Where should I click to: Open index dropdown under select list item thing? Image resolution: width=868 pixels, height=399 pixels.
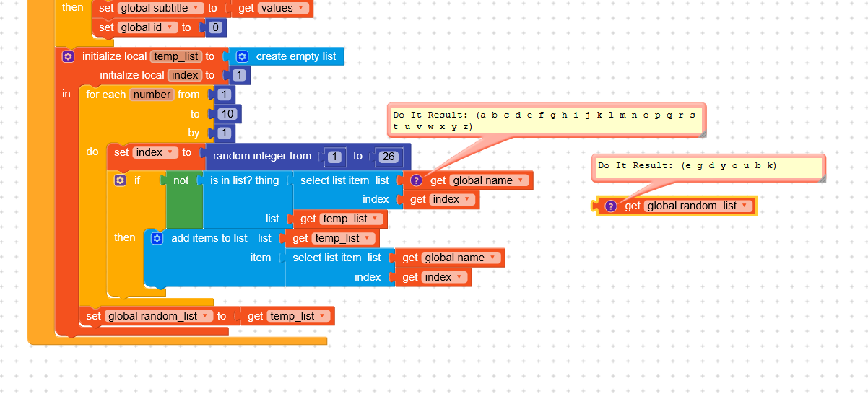pos(452,200)
